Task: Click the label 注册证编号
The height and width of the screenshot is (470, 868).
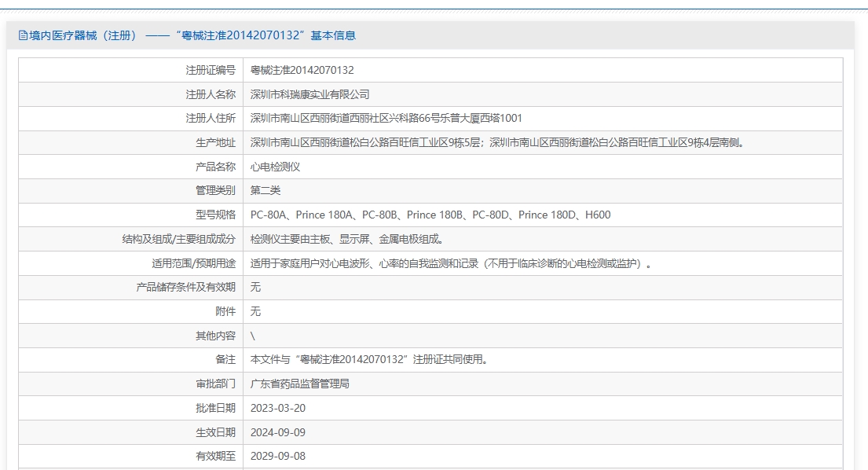Action: [x=211, y=70]
